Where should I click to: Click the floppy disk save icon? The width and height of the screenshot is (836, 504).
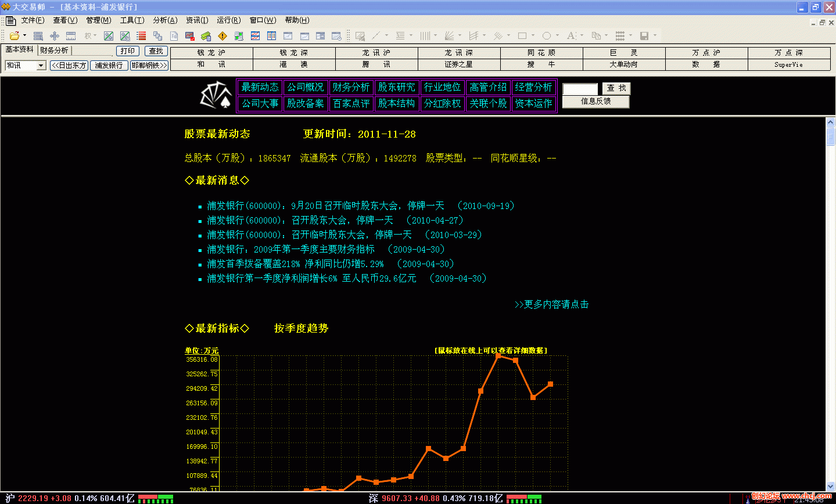(644, 35)
